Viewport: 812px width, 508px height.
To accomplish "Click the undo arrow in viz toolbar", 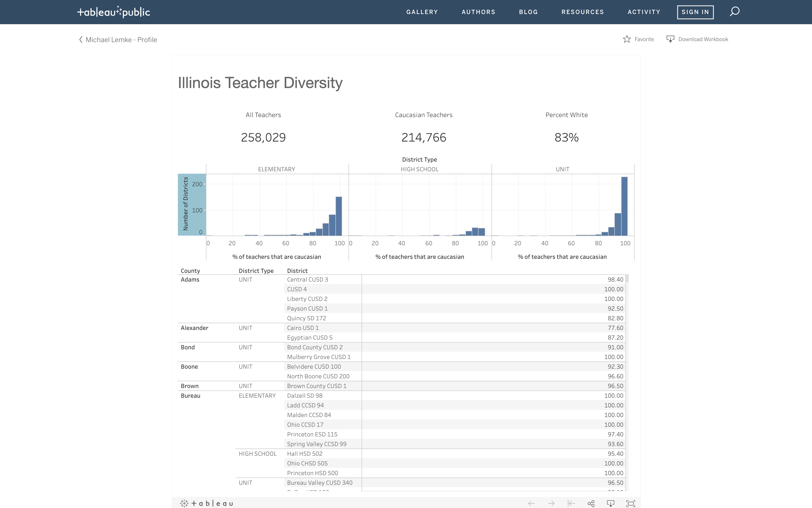I will [x=531, y=503].
